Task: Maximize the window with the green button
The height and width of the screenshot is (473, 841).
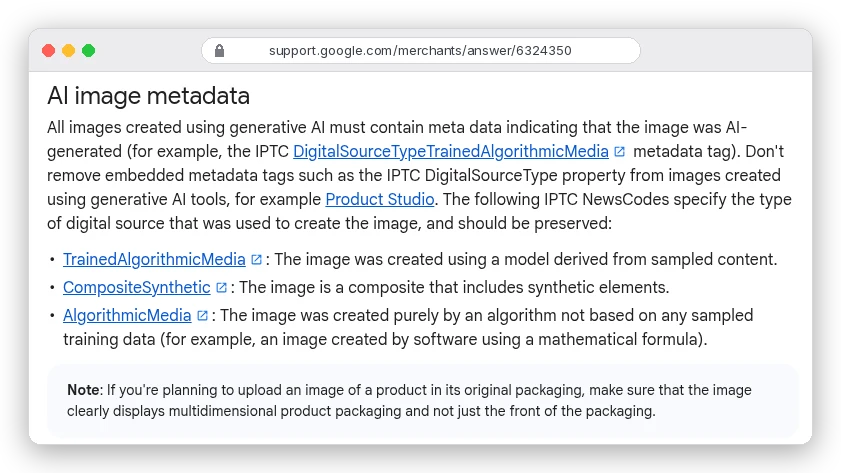Action: (88, 51)
